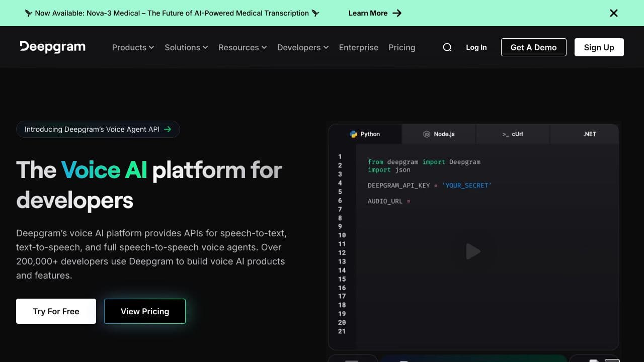
Task: Click the banner text about Nova-3 Medical
Action: (x=172, y=13)
